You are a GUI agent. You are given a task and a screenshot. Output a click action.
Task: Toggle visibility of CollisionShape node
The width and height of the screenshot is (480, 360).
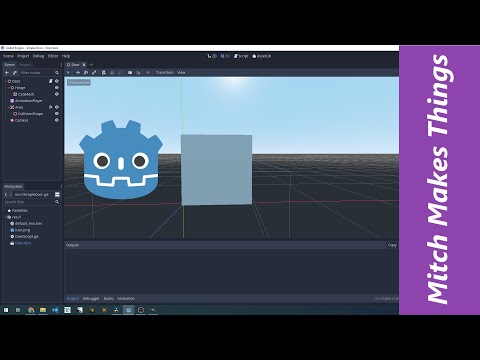57,114
